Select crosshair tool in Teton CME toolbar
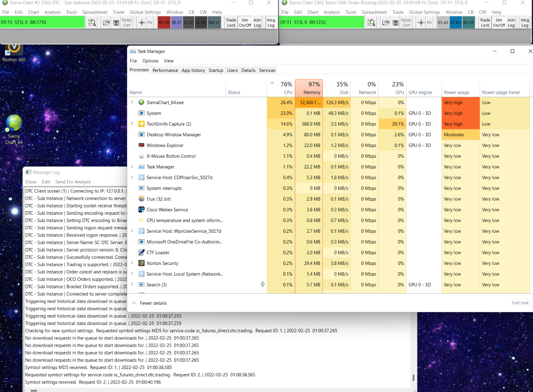Image resolution: width=533 pixels, height=392 pixels. pos(421,23)
